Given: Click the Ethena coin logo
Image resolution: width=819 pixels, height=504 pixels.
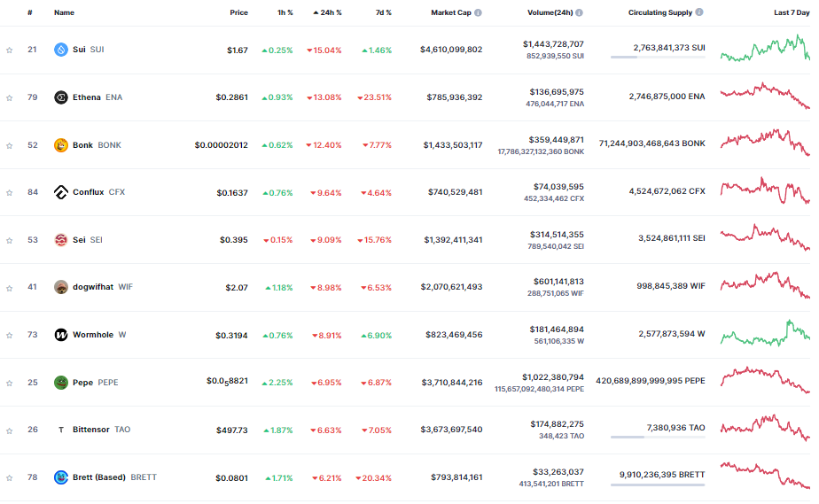Looking at the screenshot, I should tap(61, 97).
